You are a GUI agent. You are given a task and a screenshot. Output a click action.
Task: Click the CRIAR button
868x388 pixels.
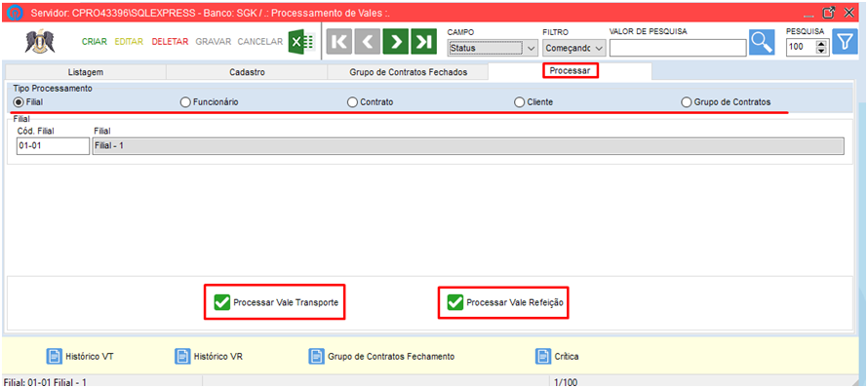coord(94,42)
